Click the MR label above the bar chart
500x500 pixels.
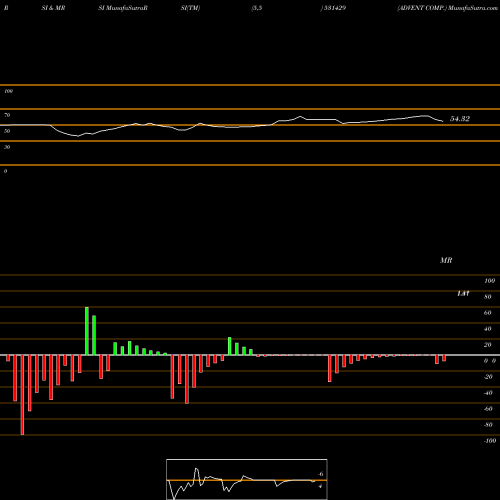(x=446, y=260)
